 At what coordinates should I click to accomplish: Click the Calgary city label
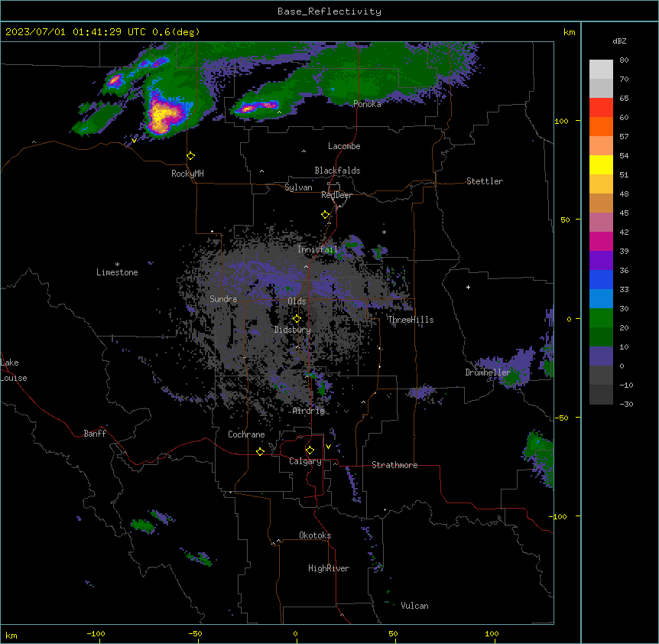tap(306, 461)
